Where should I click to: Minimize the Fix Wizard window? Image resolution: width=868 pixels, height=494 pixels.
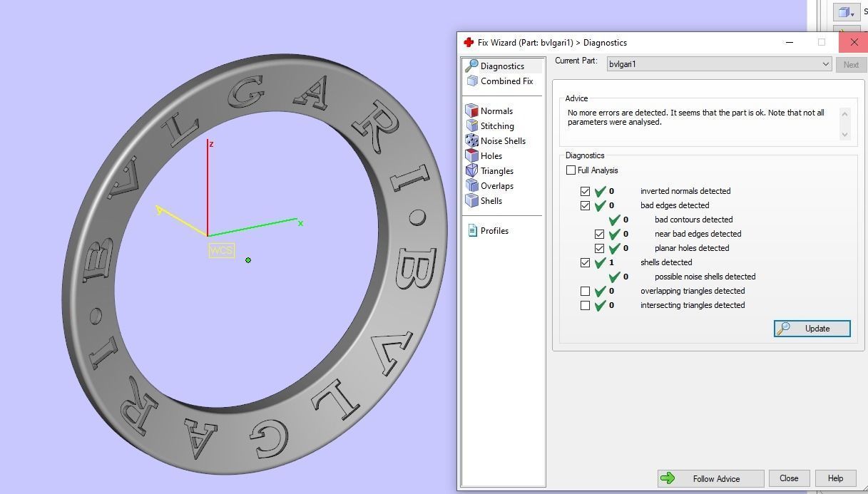pos(790,43)
